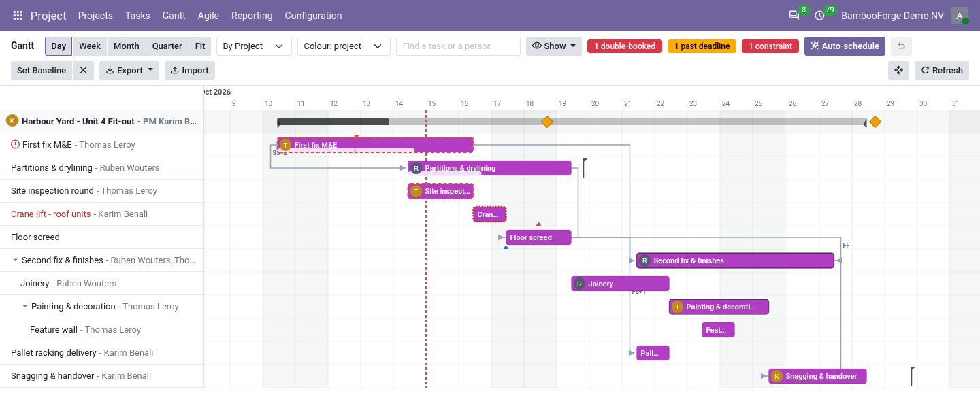This screenshot has width=980, height=404.
Task: Click the K avatar beside Harbour Yard project
Action: (12, 120)
